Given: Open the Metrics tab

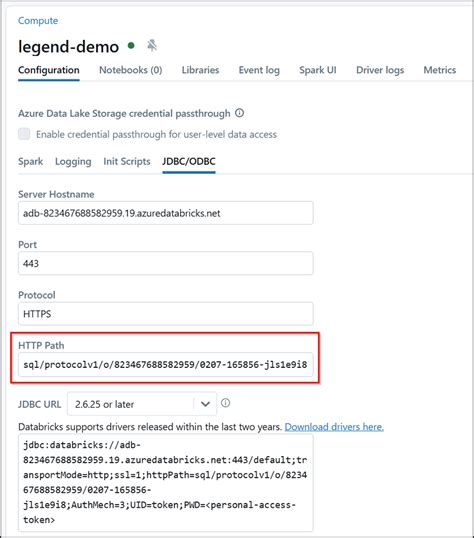Looking at the screenshot, I should pyautogui.click(x=440, y=70).
